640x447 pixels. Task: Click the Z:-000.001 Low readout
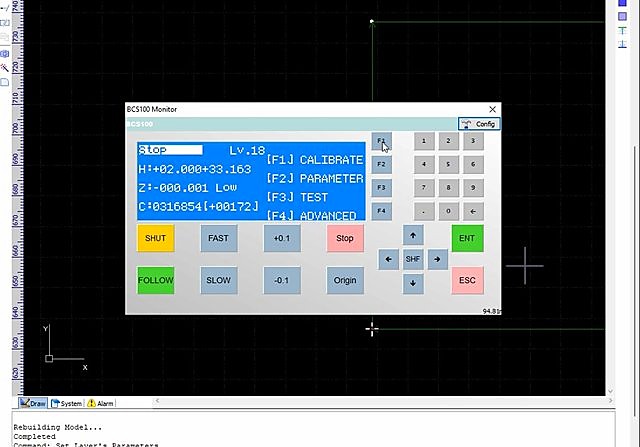click(188, 188)
